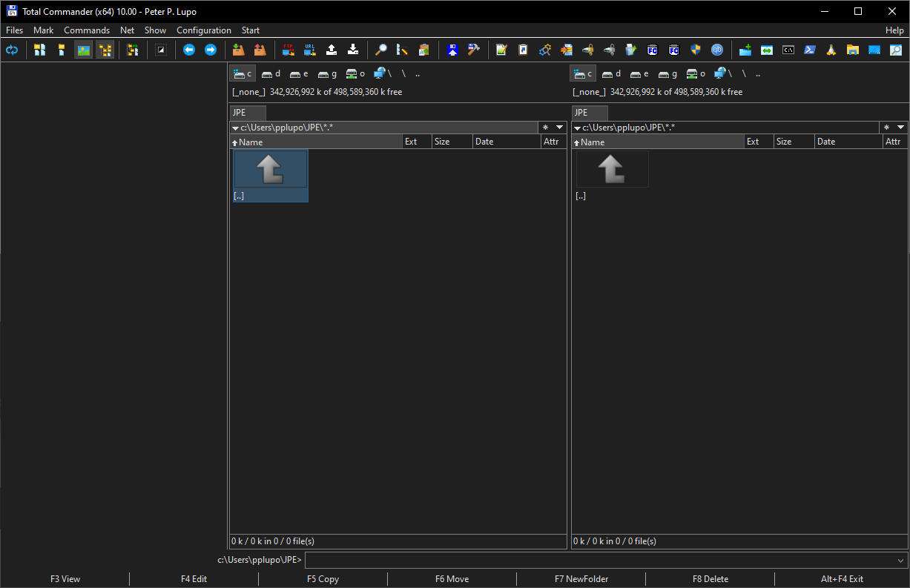Click the Linux penguin icon
Viewport: 910px width, 588px height.
tap(831, 50)
